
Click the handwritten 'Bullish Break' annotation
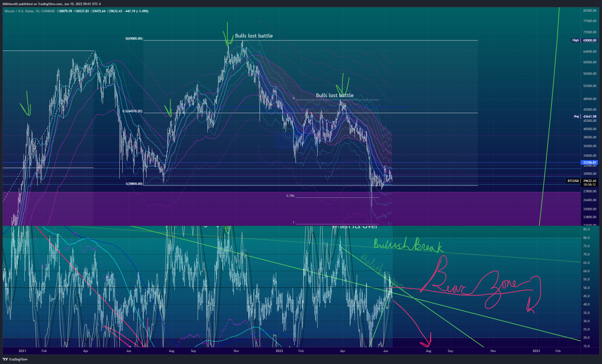(408, 245)
